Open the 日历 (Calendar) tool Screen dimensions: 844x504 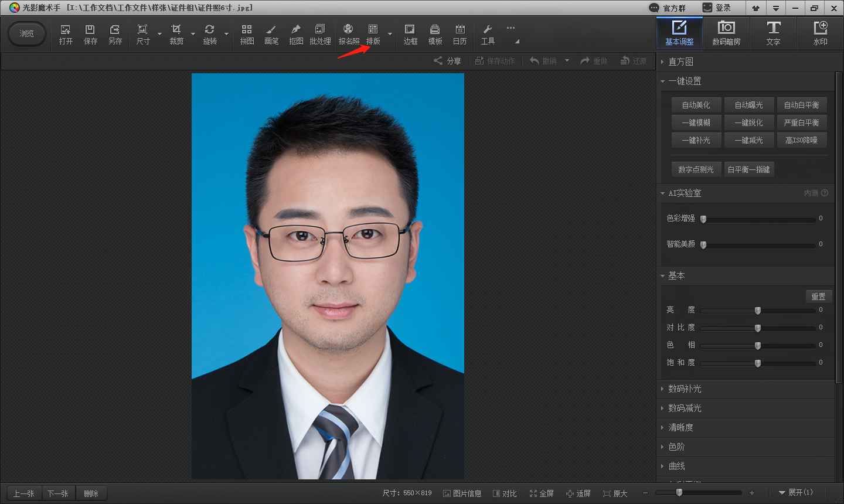coord(460,34)
